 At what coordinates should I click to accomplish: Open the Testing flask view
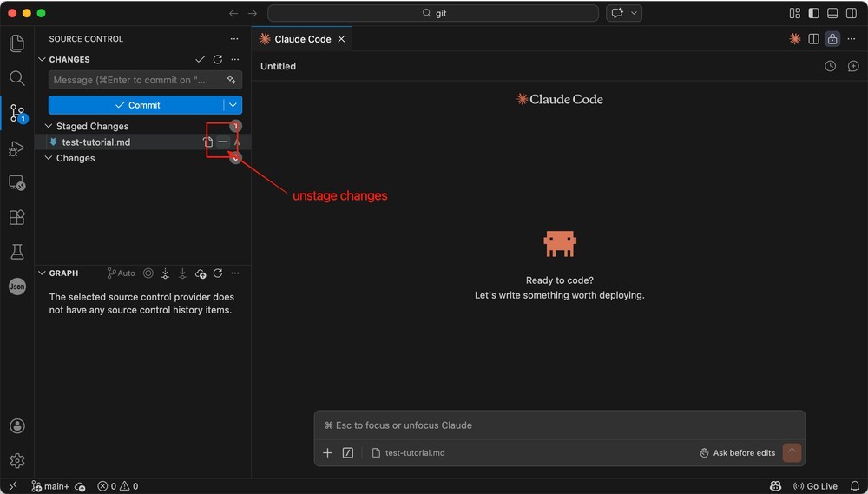17,252
